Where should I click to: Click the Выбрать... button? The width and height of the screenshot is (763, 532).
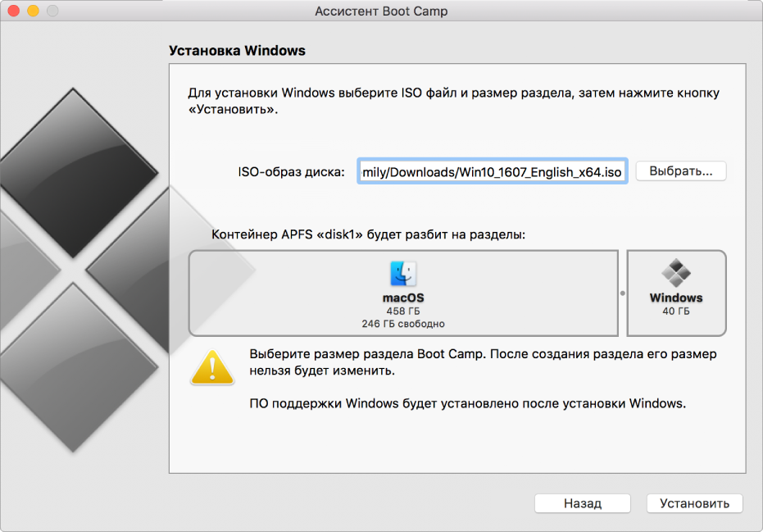pyautogui.click(x=681, y=171)
